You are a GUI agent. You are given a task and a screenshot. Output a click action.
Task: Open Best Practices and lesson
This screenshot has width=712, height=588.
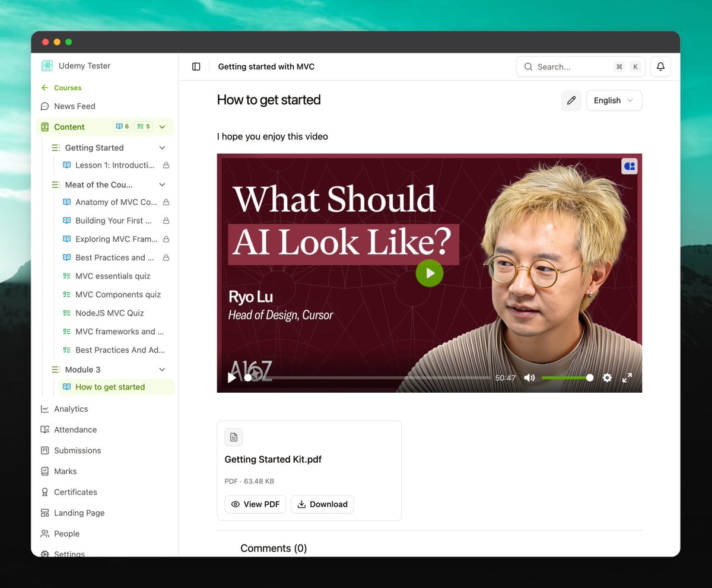(115, 258)
